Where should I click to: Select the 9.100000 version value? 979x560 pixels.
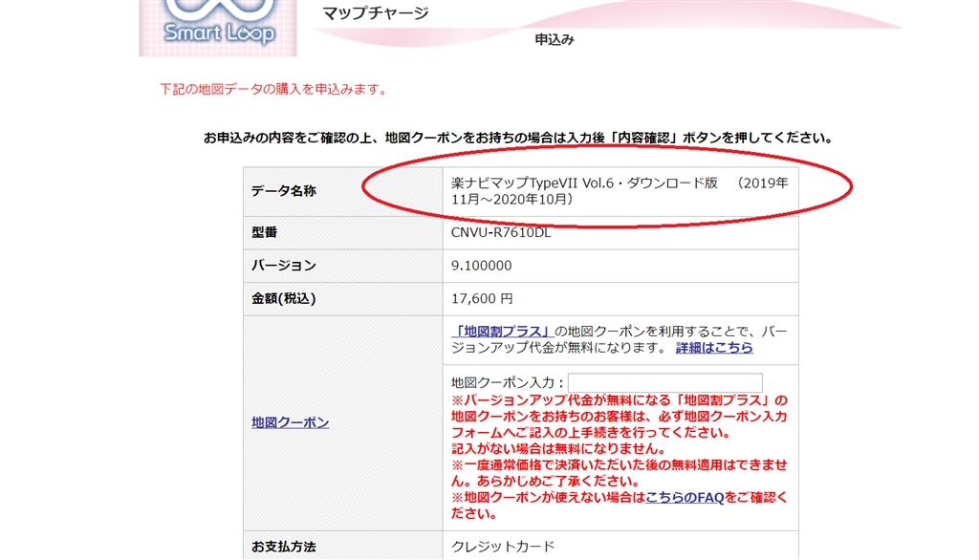(482, 266)
